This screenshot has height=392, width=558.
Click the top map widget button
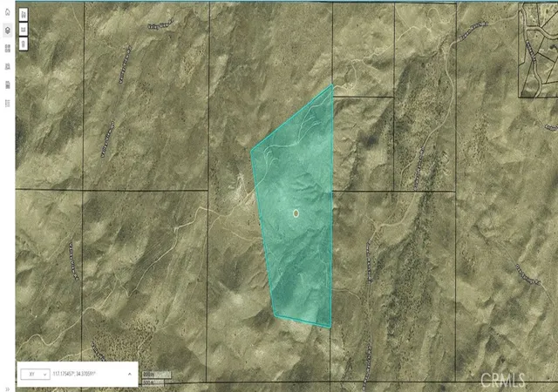click(x=24, y=15)
